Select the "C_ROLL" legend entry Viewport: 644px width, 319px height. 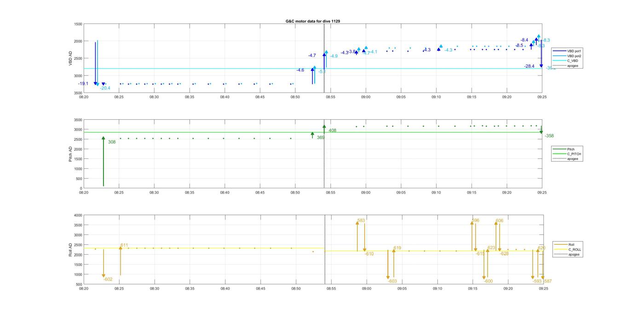click(x=568, y=249)
